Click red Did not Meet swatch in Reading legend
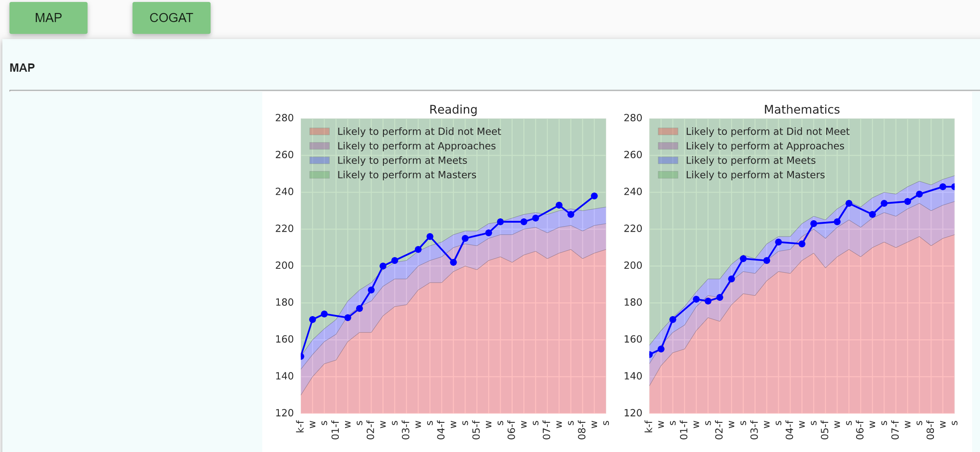 point(319,131)
